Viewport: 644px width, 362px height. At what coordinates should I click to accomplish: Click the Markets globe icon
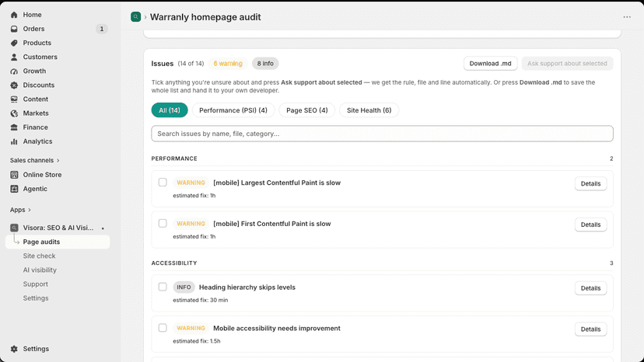click(x=14, y=113)
